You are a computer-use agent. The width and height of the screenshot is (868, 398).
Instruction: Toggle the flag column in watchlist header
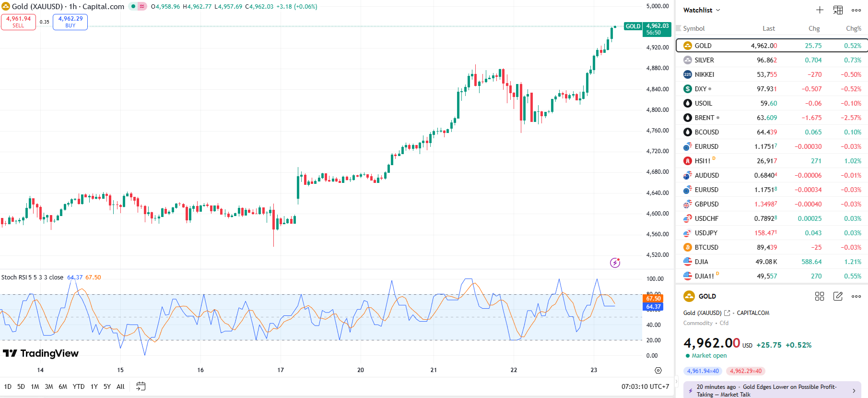(x=679, y=28)
